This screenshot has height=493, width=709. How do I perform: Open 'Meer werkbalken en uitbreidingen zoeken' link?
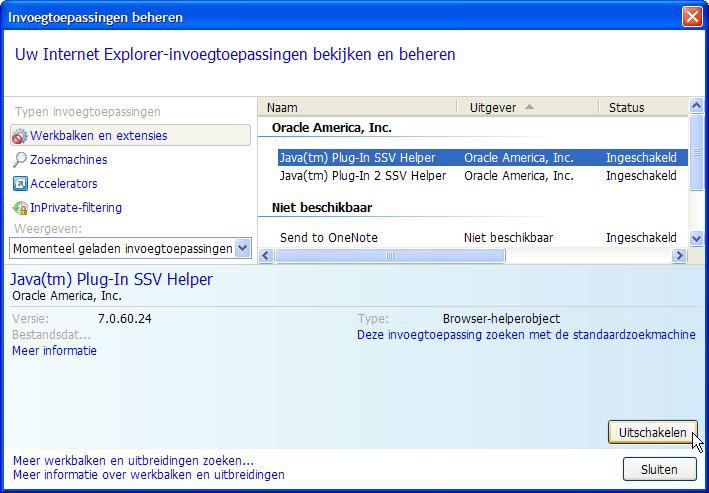pyautogui.click(x=133, y=460)
